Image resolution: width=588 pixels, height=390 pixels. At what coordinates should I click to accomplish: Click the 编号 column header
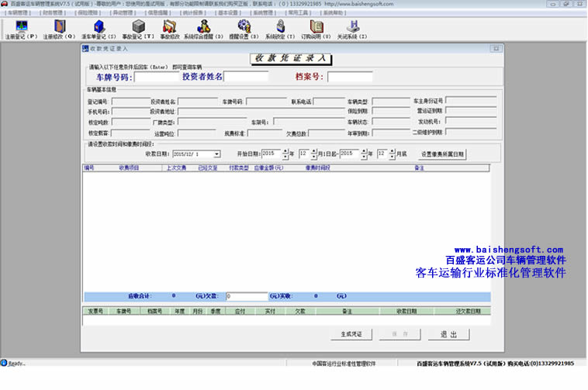pos(89,167)
